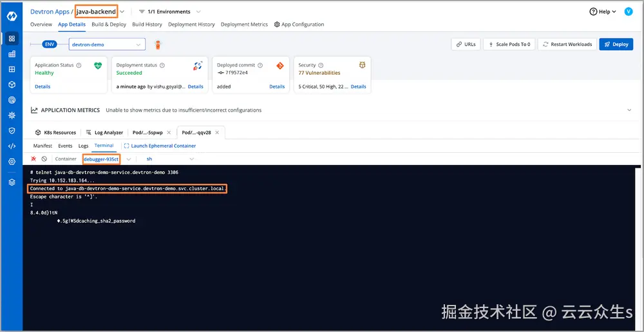Click the V user avatar
This screenshot has width=644, height=332.
pos(629,12)
